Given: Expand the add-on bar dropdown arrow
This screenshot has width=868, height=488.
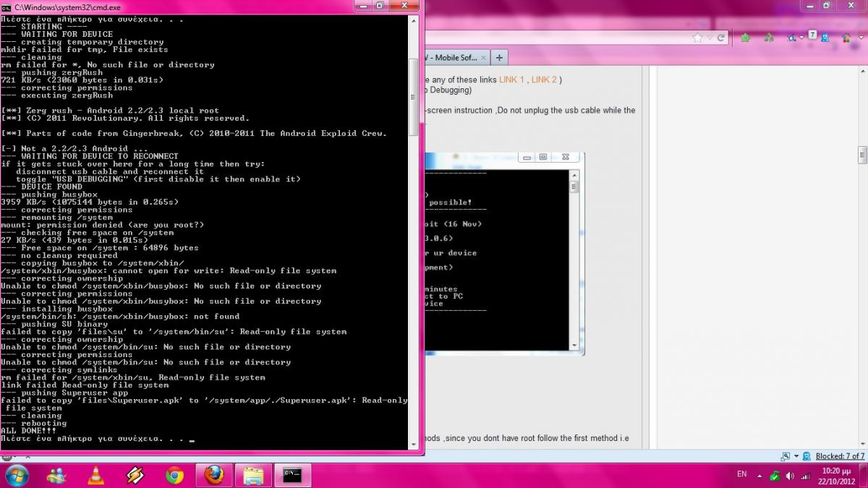Looking at the screenshot, I should [796, 457].
